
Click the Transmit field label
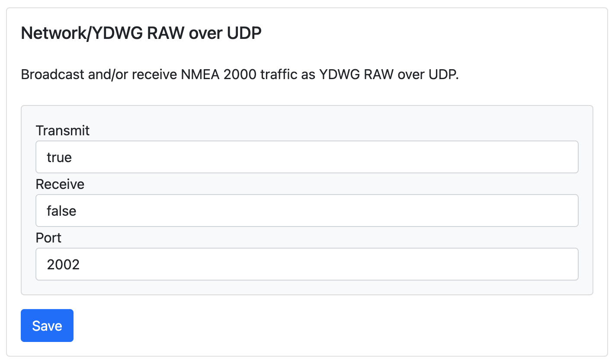(63, 131)
